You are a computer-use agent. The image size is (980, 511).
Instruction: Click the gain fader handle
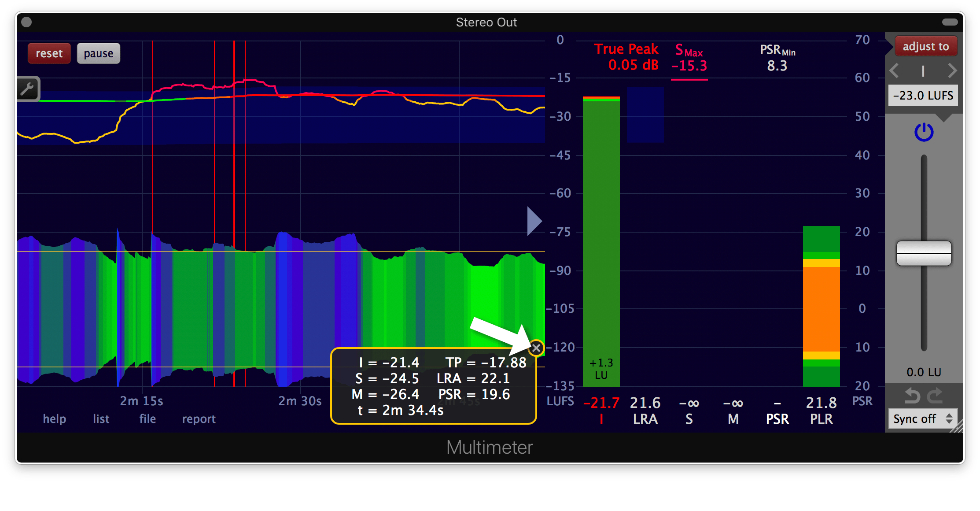tap(924, 253)
